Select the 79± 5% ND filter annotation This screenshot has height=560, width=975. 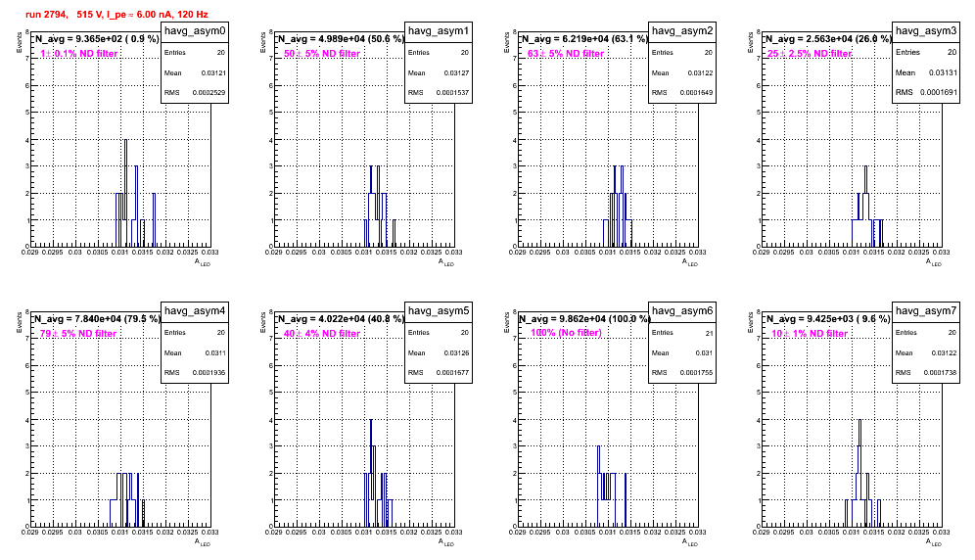point(78,334)
